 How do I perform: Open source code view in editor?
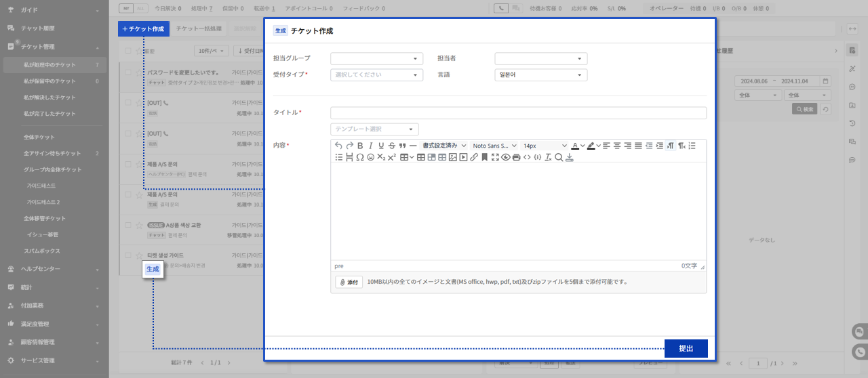527,157
